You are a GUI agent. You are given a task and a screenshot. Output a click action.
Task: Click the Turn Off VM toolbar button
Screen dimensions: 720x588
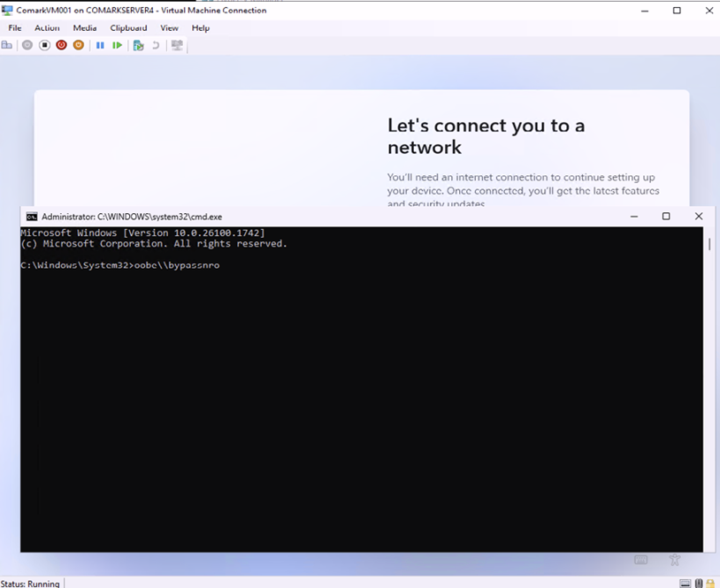[44, 45]
